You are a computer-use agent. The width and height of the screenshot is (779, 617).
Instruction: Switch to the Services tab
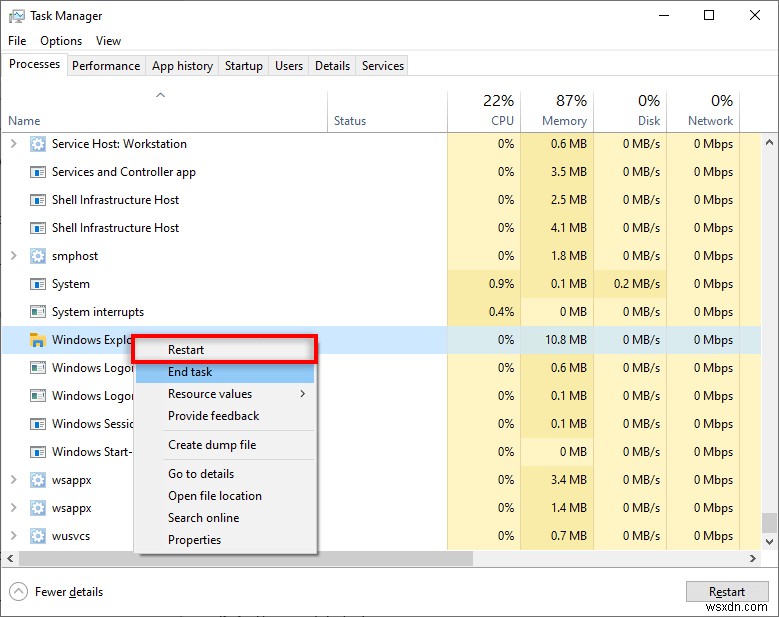click(x=383, y=66)
